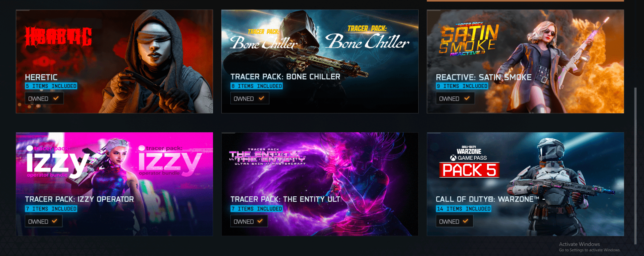
Task: Click the Owned button on Bone Chiller
Action: tap(250, 99)
